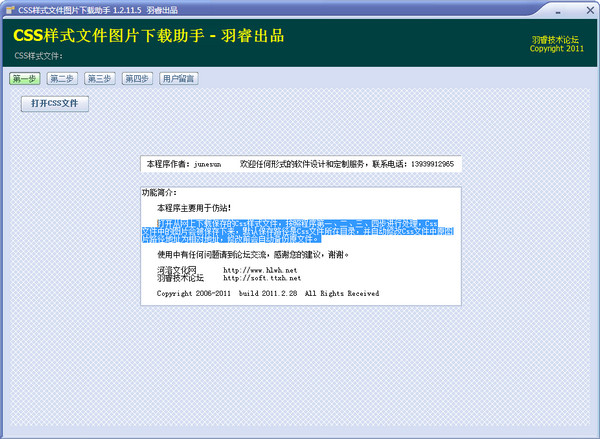Image resolution: width=600 pixels, height=439 pixels.
Task: Click the http://www.hlwh.net link
Action: pyautogui.click(x=260, y=270)
